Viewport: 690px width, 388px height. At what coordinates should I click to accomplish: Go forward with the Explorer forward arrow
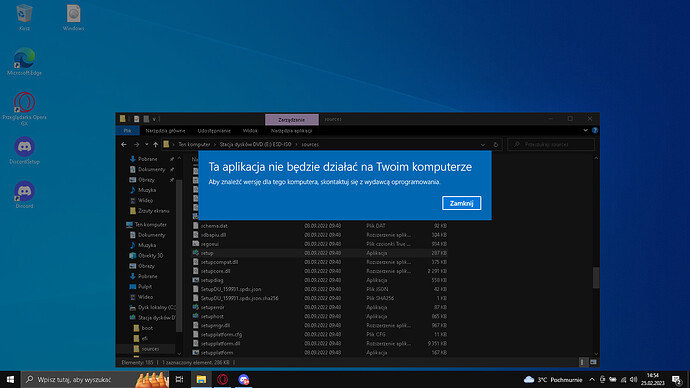(x=136, y=144)
